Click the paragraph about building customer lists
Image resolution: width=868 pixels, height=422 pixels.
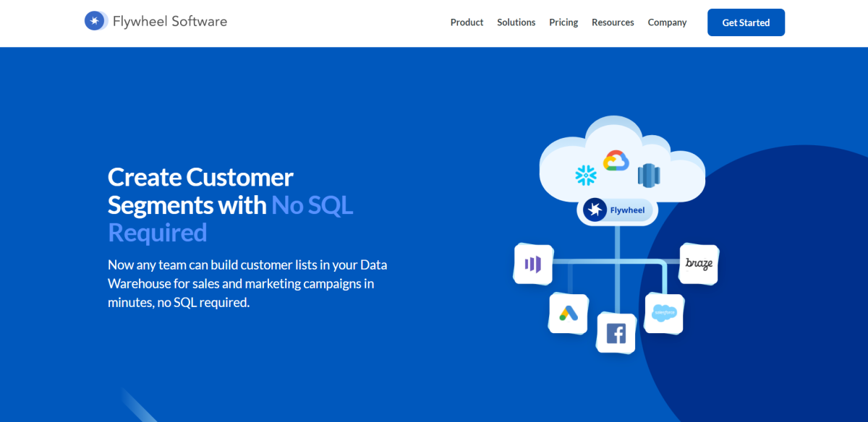[247, 283]
